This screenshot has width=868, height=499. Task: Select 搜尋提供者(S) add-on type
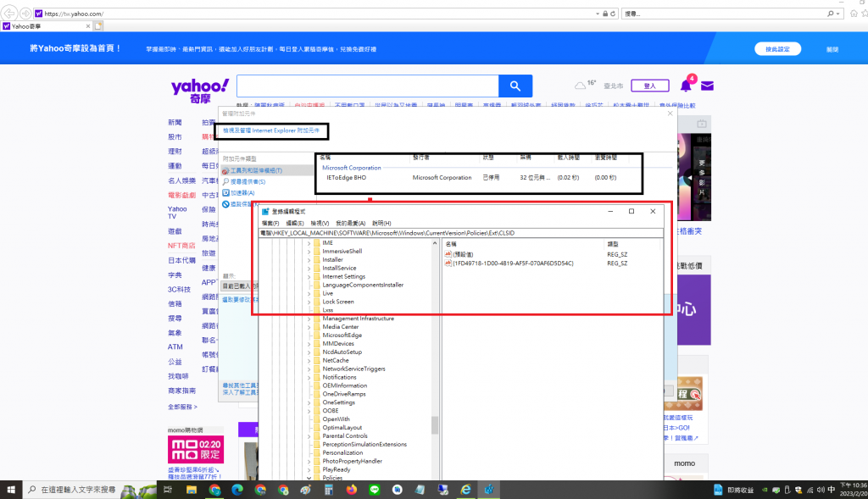pos(248,181)
